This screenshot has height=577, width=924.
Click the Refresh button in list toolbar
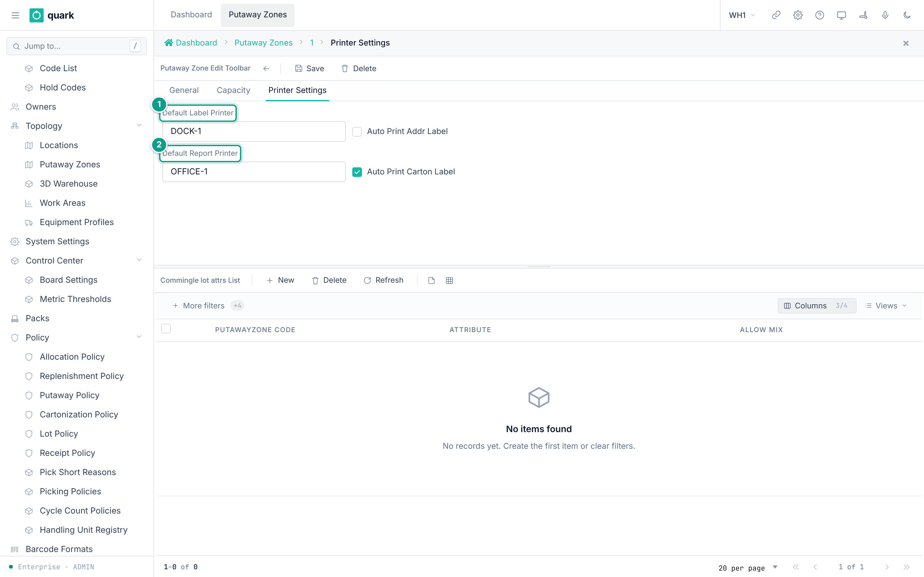(x=383, y=280)
